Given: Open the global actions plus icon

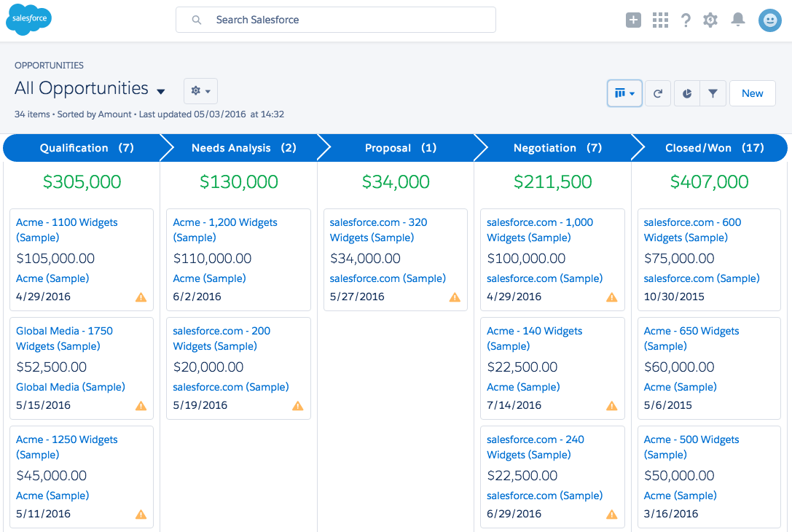Looking at the screenshot, I should click(x=633, y=20).
